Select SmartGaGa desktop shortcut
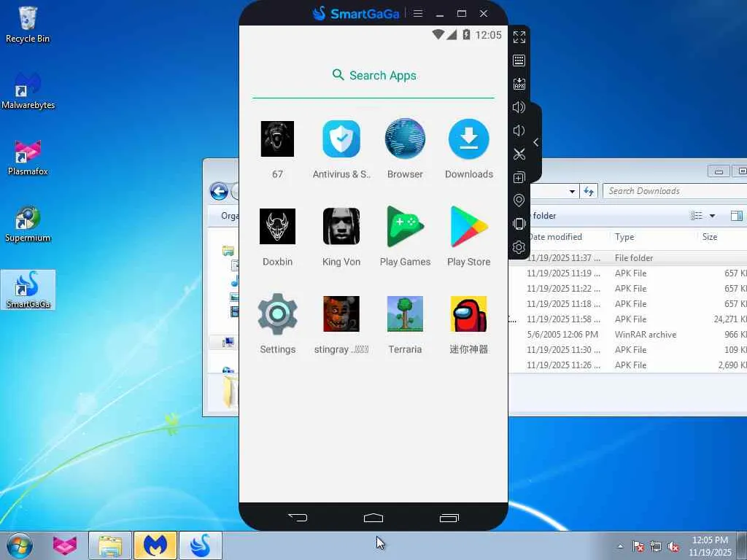 [28, 289]
